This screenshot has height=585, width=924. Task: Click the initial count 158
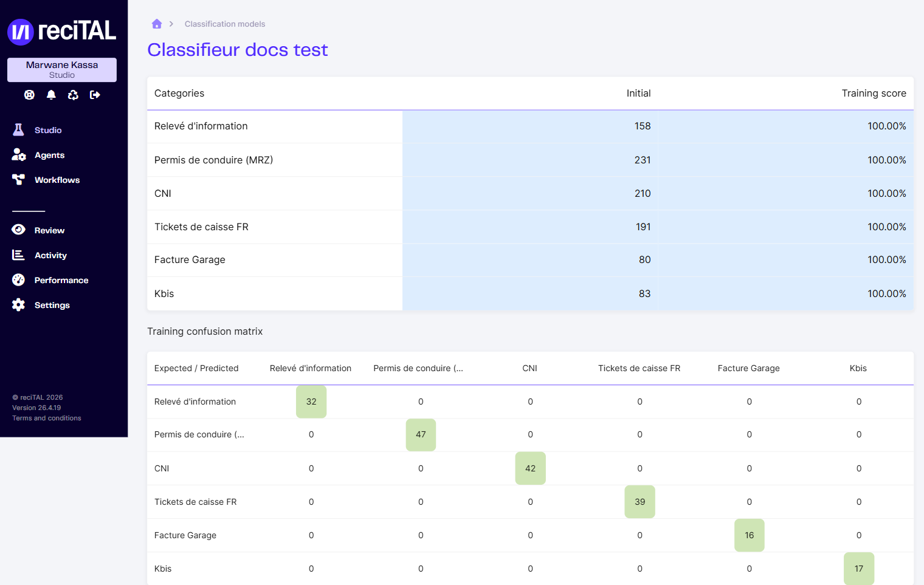pyautogui.click(x=643, y=126)
